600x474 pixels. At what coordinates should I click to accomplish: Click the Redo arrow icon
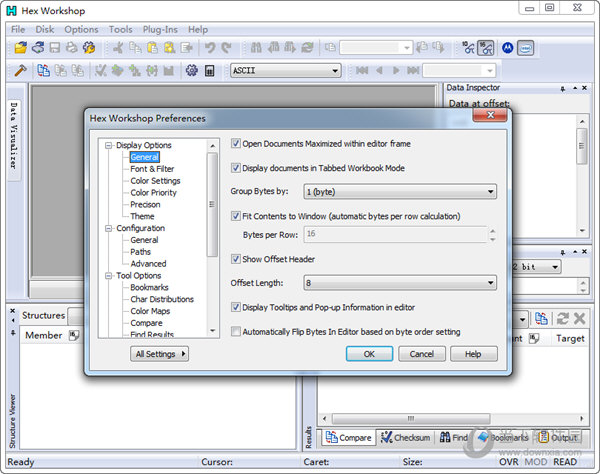pos(227,48)
